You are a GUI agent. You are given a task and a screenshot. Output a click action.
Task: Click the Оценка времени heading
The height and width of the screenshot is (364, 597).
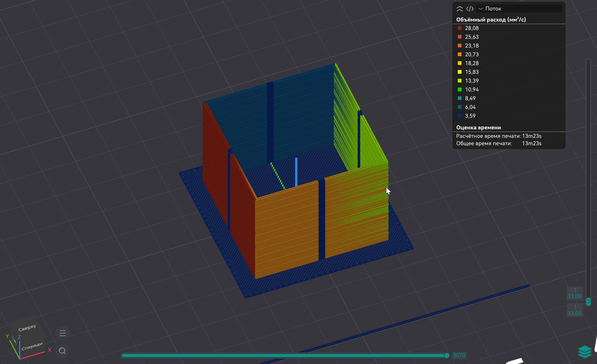[x=479, y=127]
